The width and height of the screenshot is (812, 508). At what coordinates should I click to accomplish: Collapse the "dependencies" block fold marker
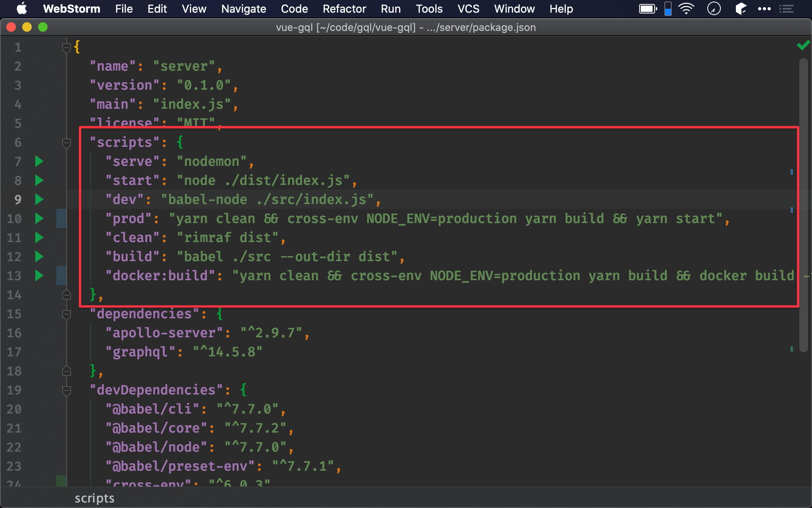[67, 314]
